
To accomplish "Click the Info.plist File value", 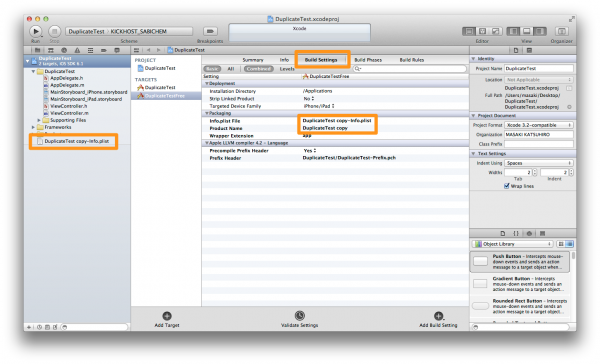I will (337, 121).
